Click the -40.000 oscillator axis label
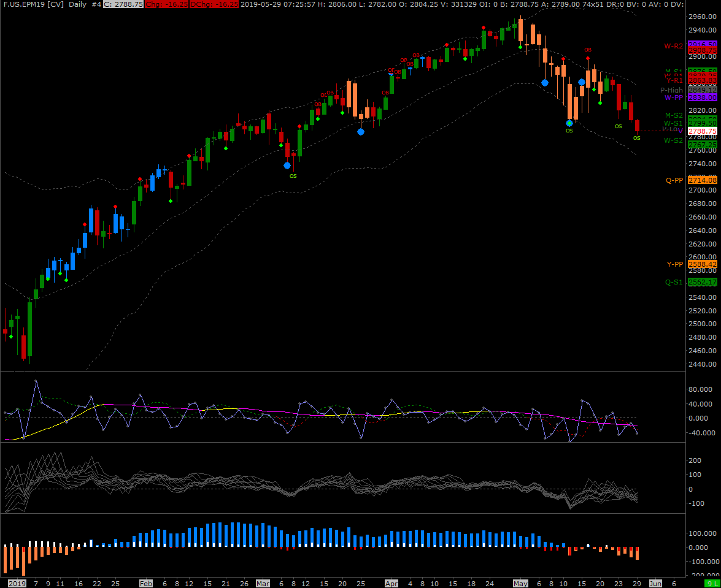Screen dimensions: 721x588 703,433
